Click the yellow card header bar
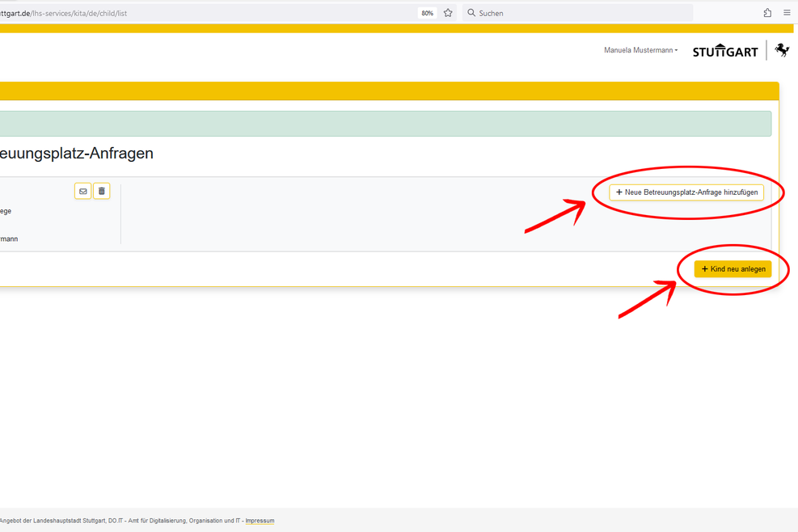Image resolution: width=798 pixels, height=532 pixels. point(388,91)
